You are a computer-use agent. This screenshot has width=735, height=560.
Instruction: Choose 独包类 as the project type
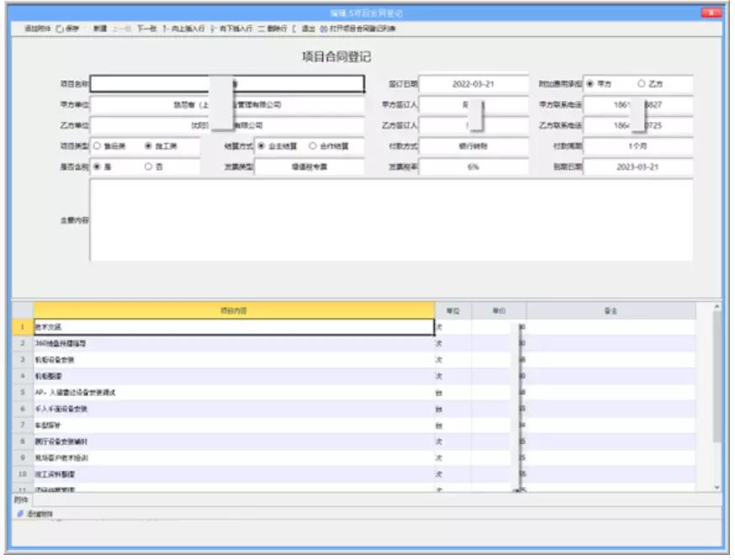tap(98, 145)
